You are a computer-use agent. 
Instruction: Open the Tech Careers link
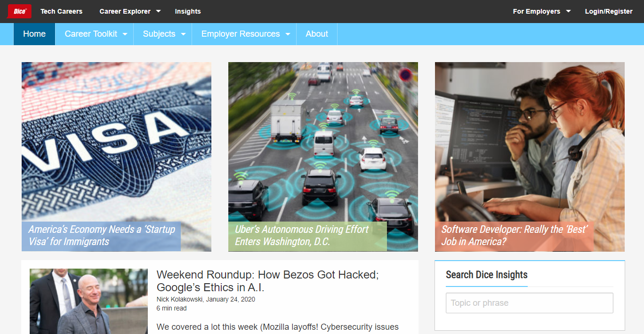[x=61, y=11]
